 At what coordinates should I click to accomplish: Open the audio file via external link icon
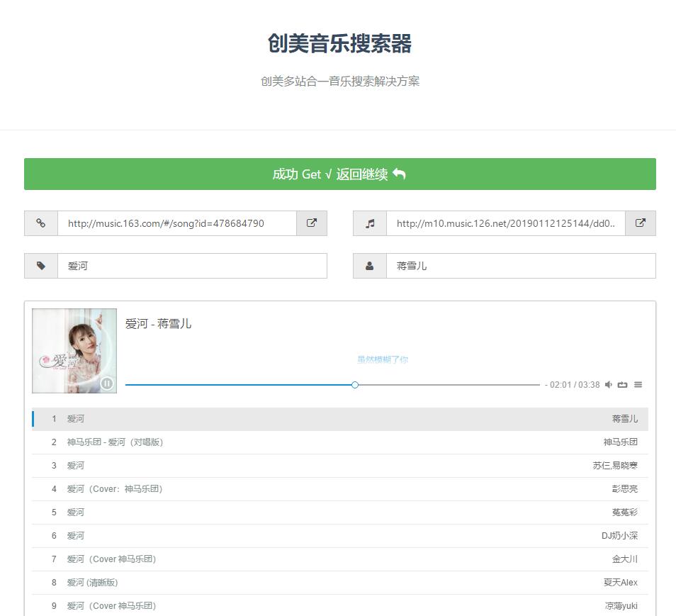[x=640, y=223]
